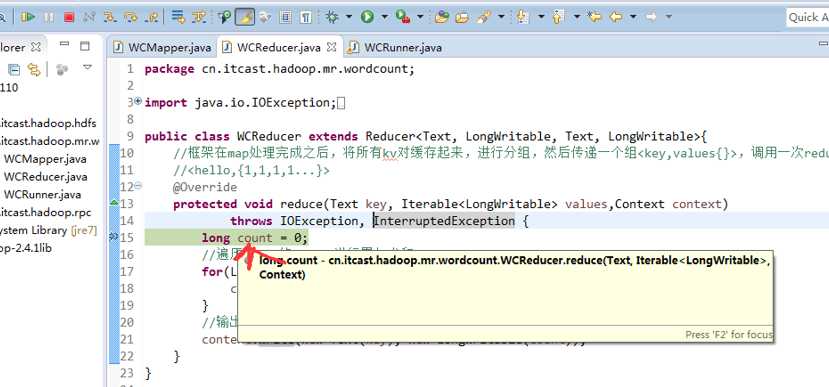Minimize the Package Explorer panel
This screenshot has height=387, width=829.
(65, 45)
